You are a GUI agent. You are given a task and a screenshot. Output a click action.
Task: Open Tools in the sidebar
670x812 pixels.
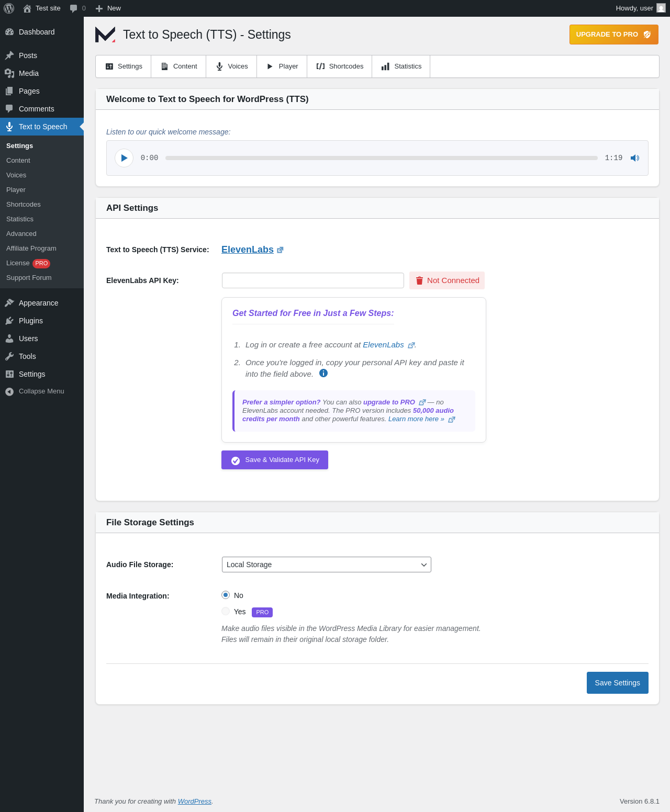(x=42, y=356)
